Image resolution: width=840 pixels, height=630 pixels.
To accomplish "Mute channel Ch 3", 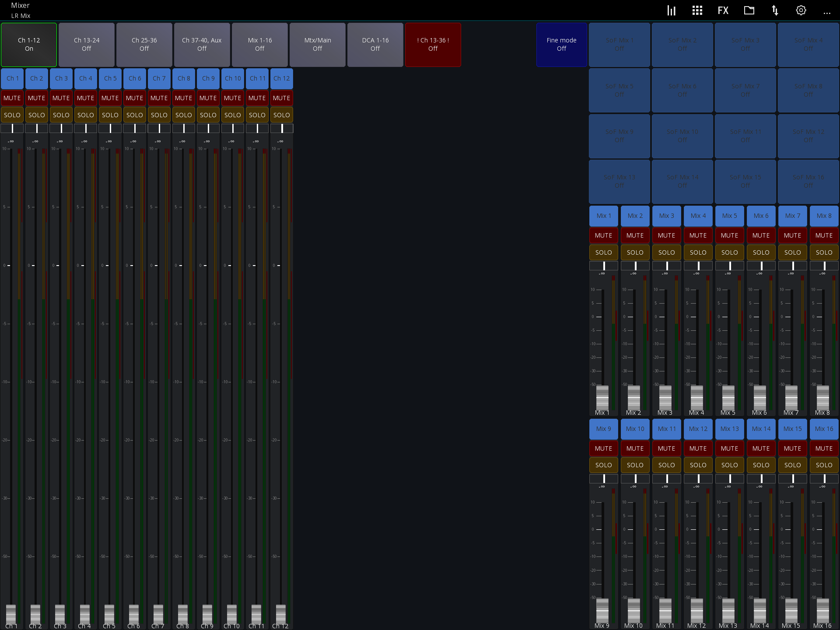I will pos(61,98).
